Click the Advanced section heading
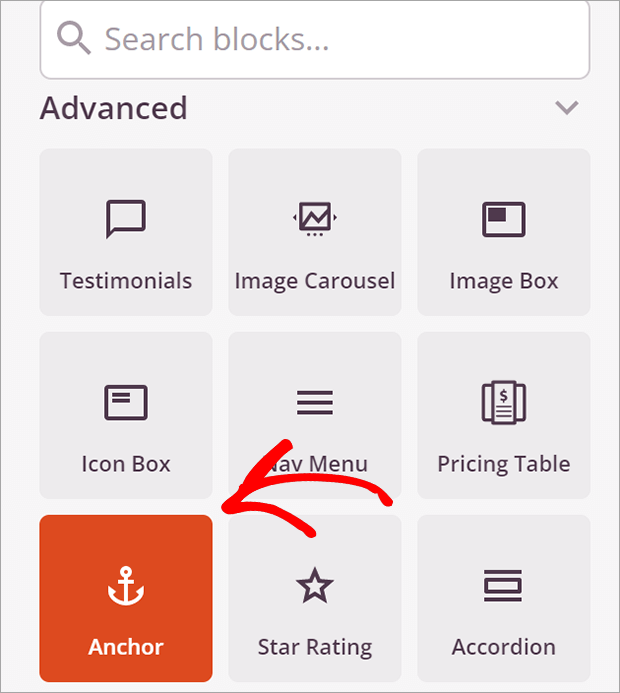 pyautogui.click(x=114, y=108)
